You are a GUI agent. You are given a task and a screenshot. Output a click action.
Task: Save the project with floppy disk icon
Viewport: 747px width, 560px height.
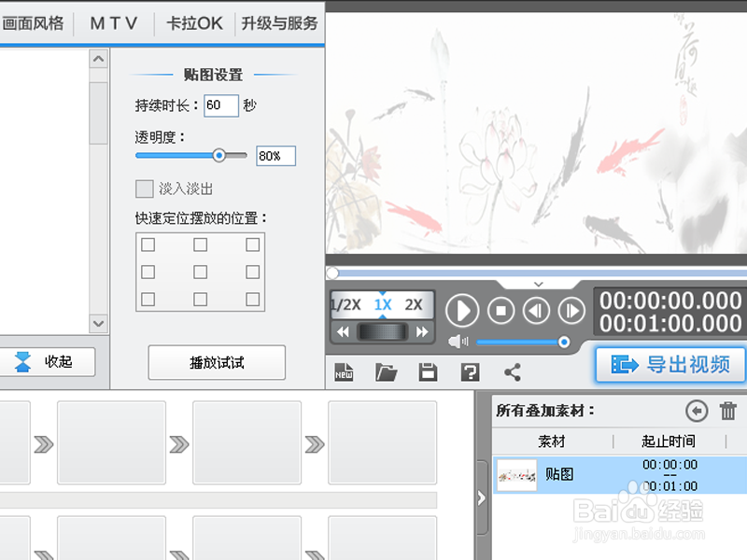tap(428, 371)
